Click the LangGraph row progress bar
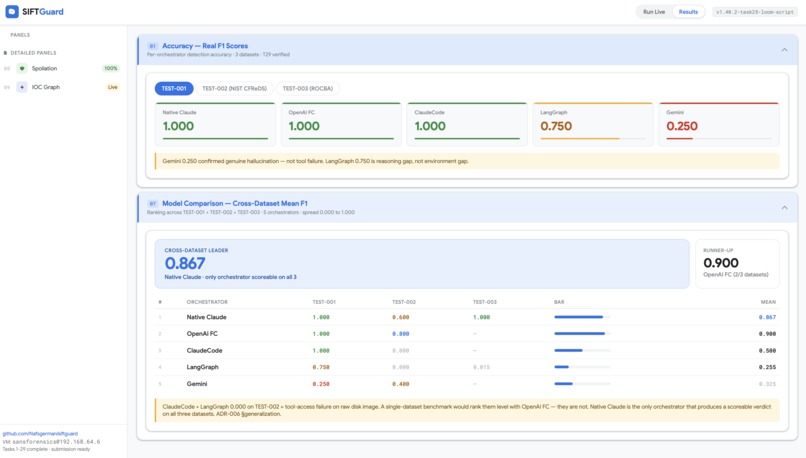This screenshot has height=458, width=806. (582, 367)
